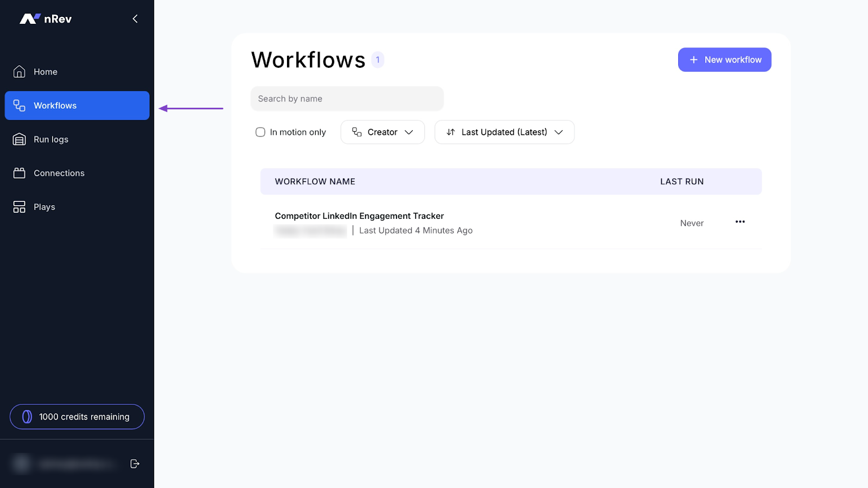Go to Run logs
This screenshot has height=488, width=868.
77,140
